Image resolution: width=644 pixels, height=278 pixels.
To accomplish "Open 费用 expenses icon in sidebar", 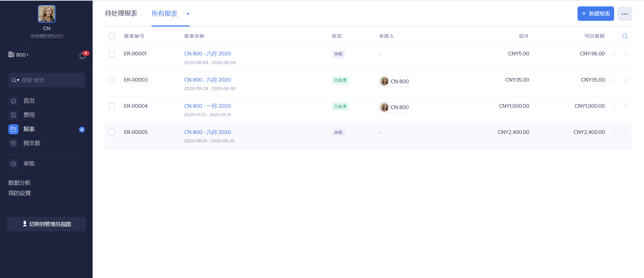I will pyautogui.click(x=13, y=115).
